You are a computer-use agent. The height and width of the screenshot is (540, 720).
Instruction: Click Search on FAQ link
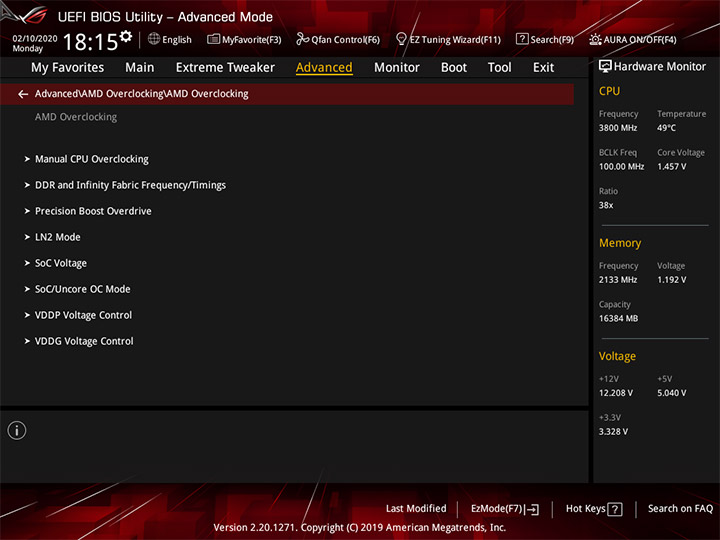pos(680,509)
